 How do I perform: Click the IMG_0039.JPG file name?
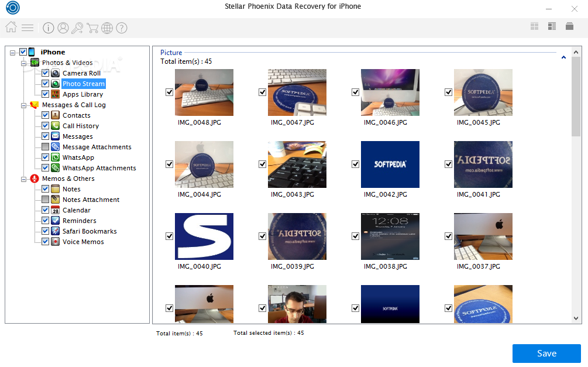(x=292, y=266)
